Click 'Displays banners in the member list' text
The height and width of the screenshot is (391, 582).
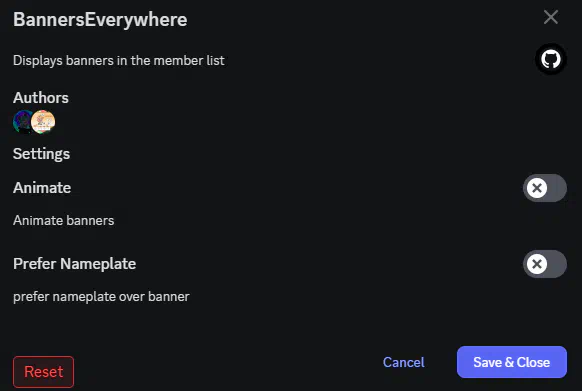pyautogui.click(x=119, y=61)
